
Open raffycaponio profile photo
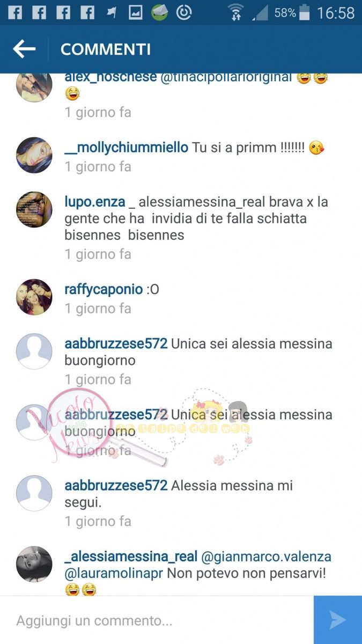pos(34,297)
